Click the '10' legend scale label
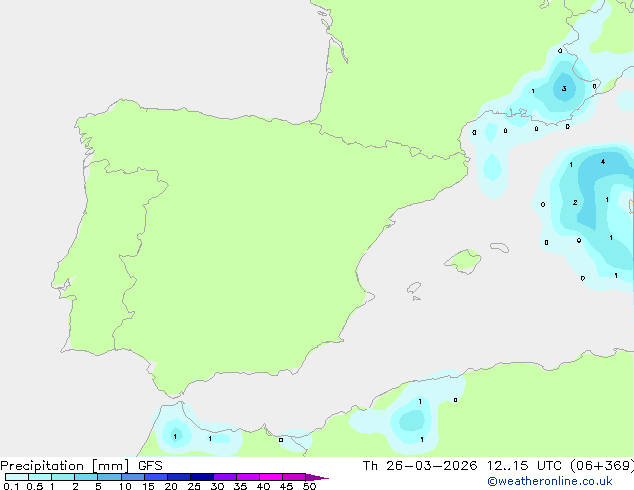This screenshot has width=634, height=490. tap(125, 486)
